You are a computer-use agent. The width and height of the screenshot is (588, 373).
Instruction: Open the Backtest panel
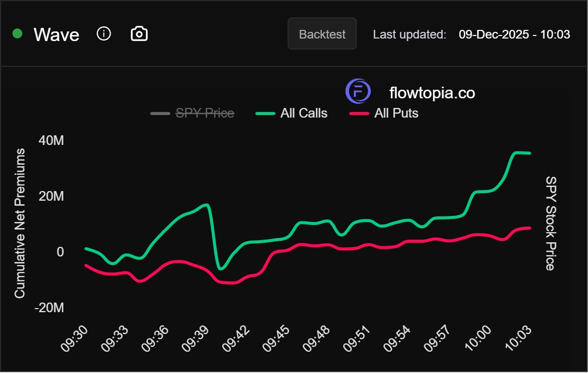pyautogui.click(x=321, y=34)
